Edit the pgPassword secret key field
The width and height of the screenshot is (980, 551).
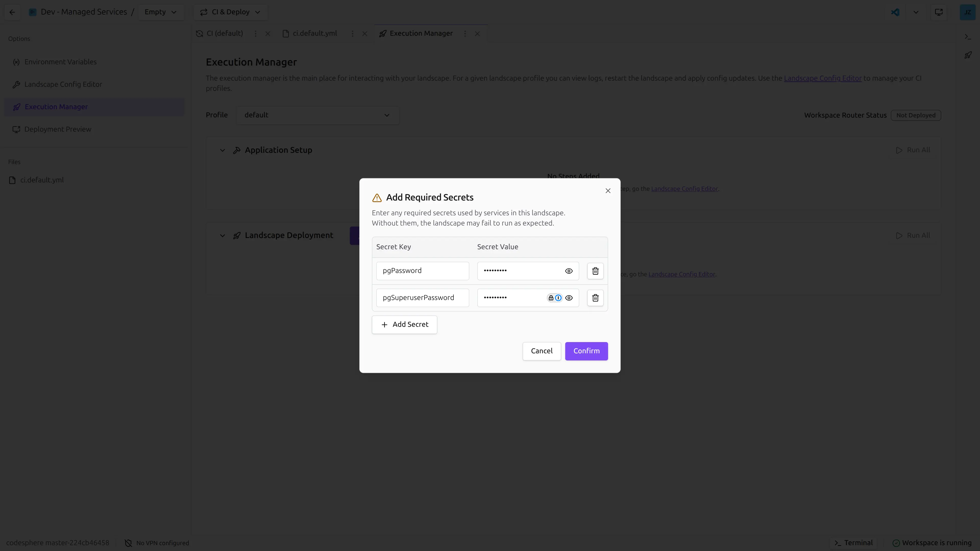(422, 271)
